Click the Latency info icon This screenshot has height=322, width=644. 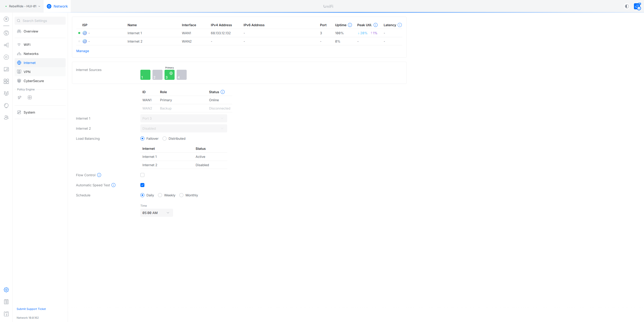pos(400,25)
